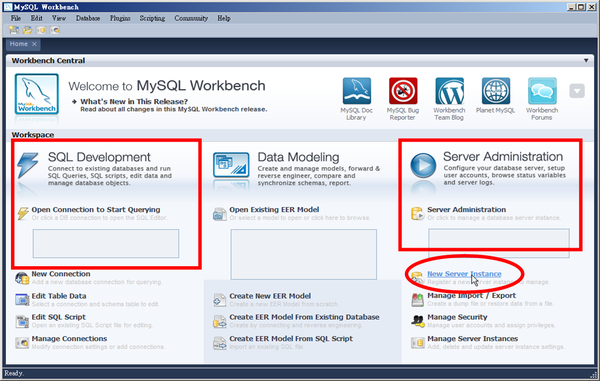Click the Server Administration database icon

pyautogui.click(x=417, y=213)
